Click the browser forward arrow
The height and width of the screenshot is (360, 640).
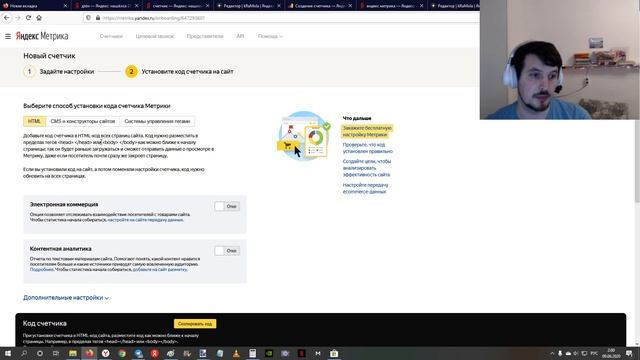18,18
